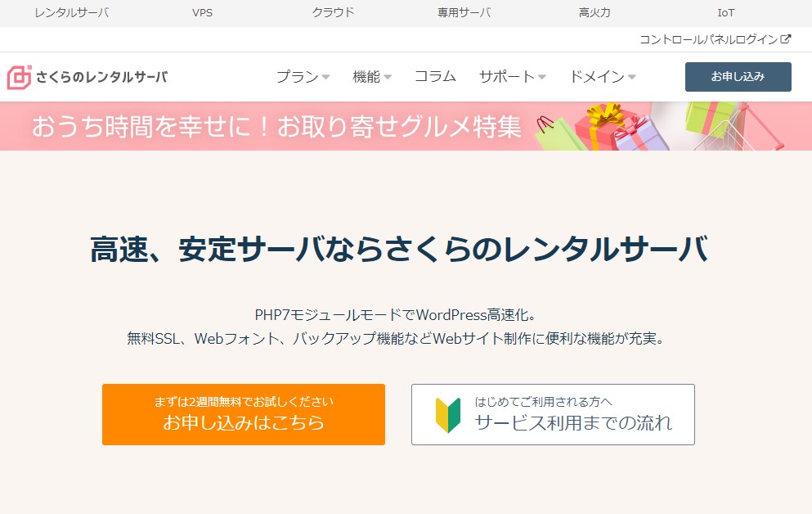Switch to VPS in the top bar

click(202, 13)
